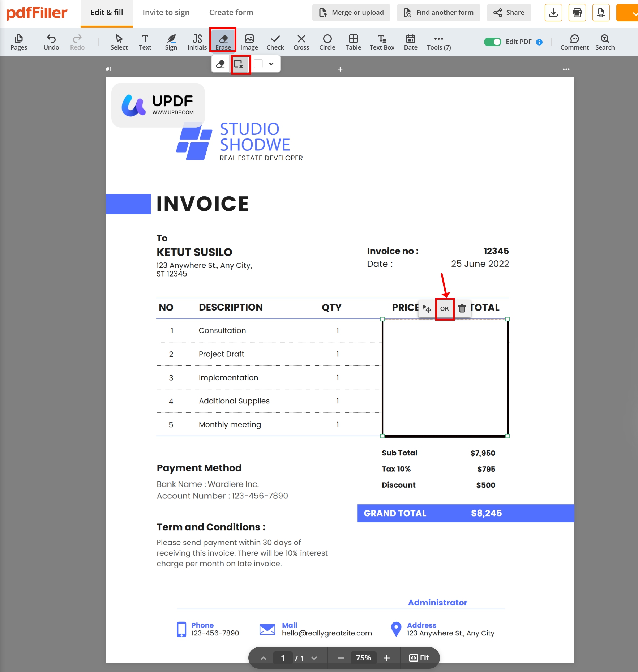Viewport: 638px width, 672px height.
Task: Click the Implementation description
Action: tap(228, 378)
